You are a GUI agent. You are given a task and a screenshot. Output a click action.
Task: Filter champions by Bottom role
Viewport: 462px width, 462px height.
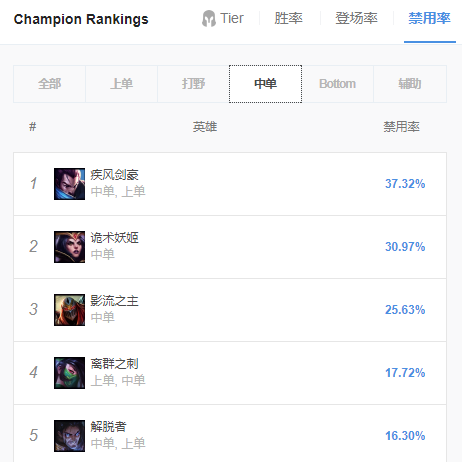[x=337, y=84]
